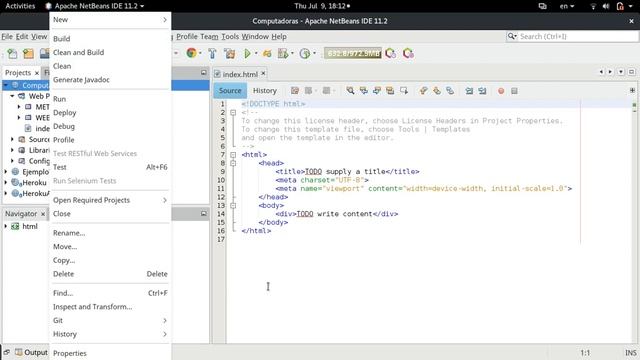Collapse the html tag fold on line 7
This screenshot has height=360, width=640.
tap(233, 155)
